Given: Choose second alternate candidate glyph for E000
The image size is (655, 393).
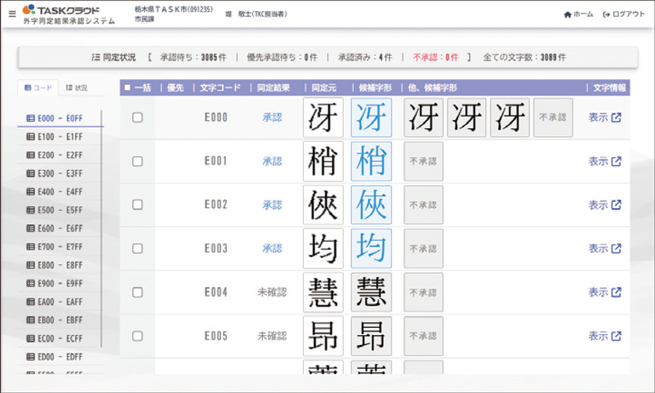Looking at the screenshot, I should click(467, 117).
